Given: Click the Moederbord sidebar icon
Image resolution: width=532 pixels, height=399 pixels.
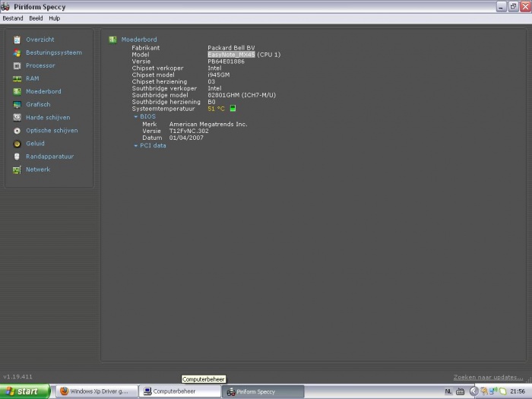Looking at the screenshot, I should click(x=17, y=92).
